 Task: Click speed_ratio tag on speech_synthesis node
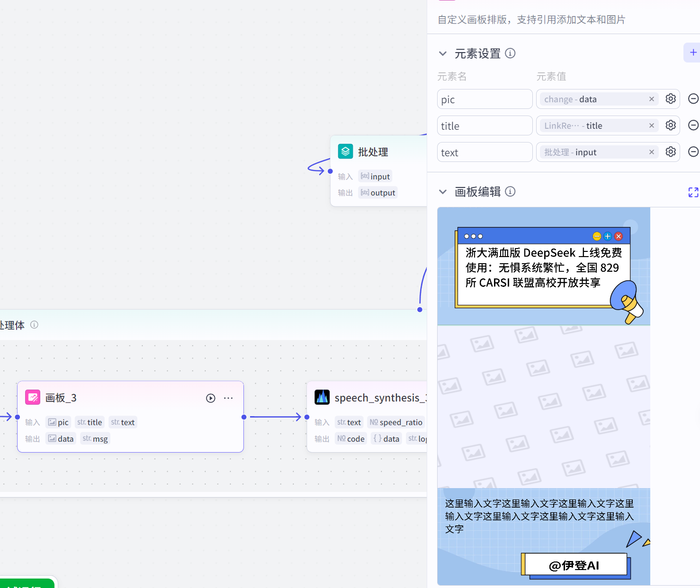click(x=396, y=422)
